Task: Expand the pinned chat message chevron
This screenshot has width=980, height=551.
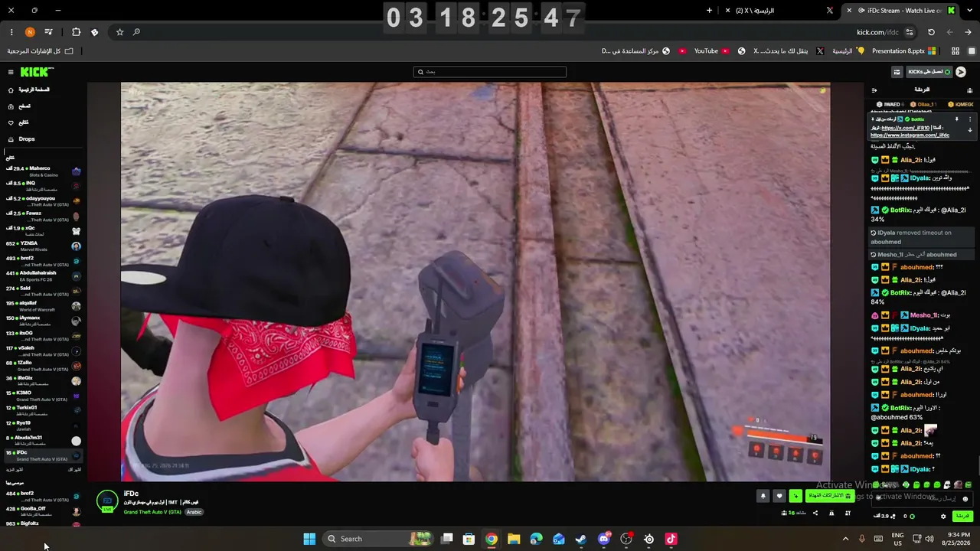Action: (x=970, y=130)
